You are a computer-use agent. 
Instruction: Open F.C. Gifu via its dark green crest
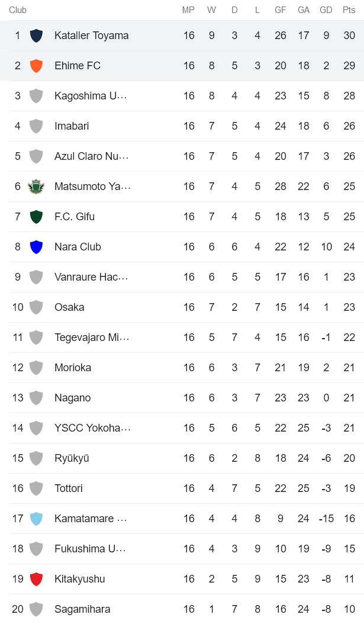coord(36,216)
